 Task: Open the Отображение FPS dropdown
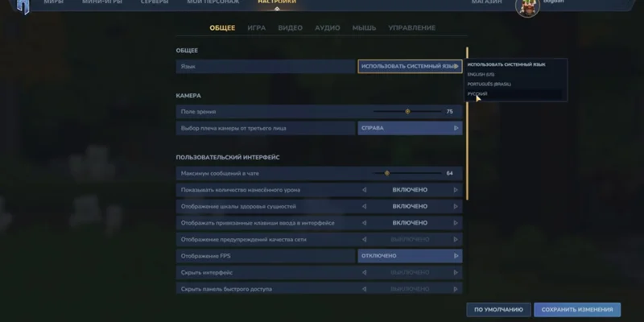[410, 256]
